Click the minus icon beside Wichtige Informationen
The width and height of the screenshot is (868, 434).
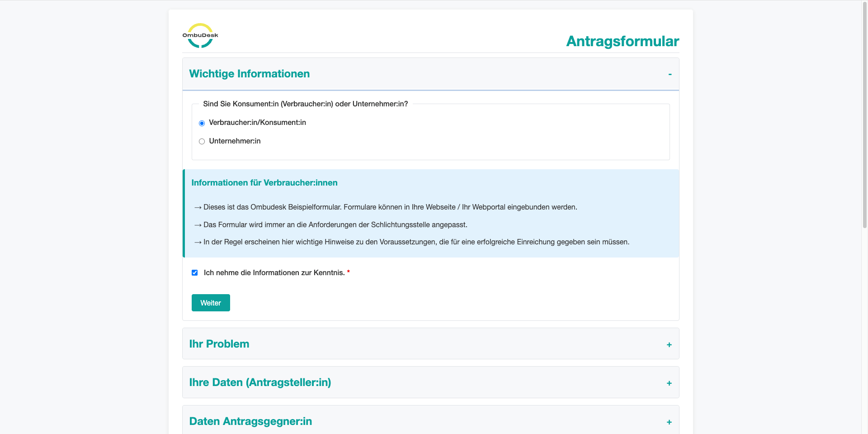(670, 74)
